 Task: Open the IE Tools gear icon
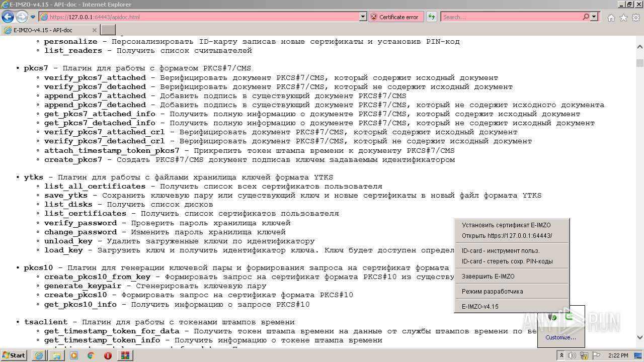pyautogui.click(x=636, y=18)
